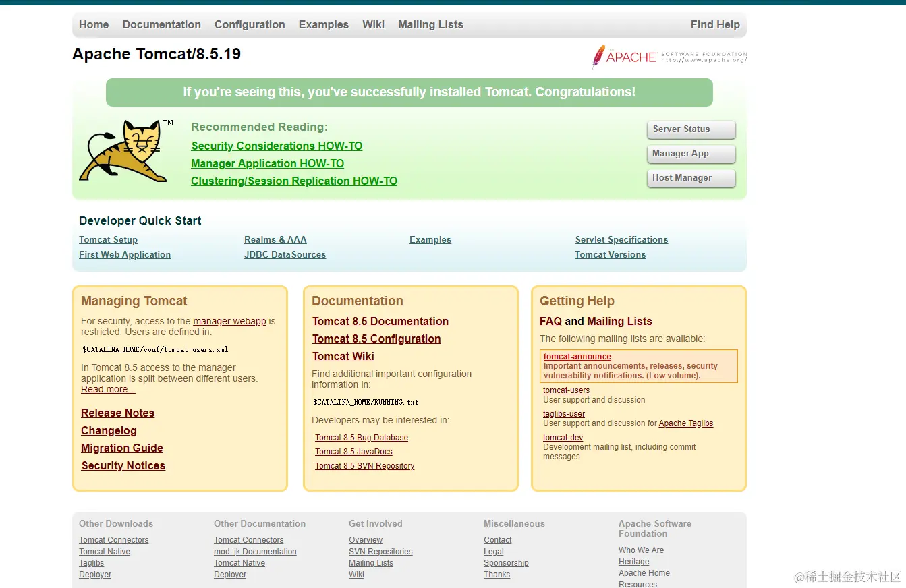Open Clustering/Session Replication HOW-TO link
The width and height of the screenshot is (906, 588).
[294, 181]
